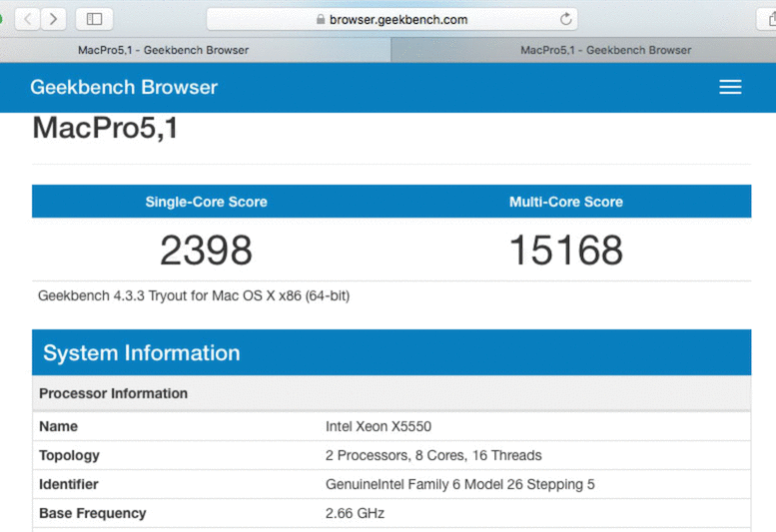Toggle the Safari sidebar button
The height and width of the screenshot is (532, 776).
[94, 19]
